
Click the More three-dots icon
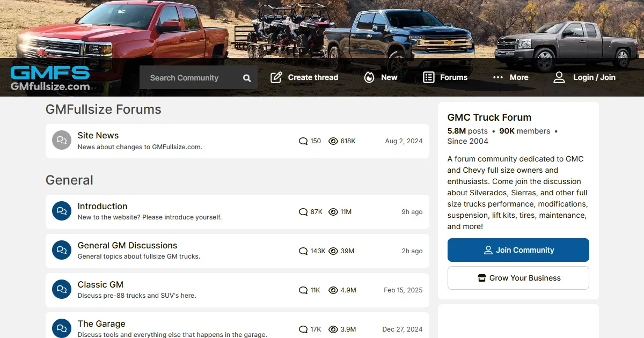[498, 77]
